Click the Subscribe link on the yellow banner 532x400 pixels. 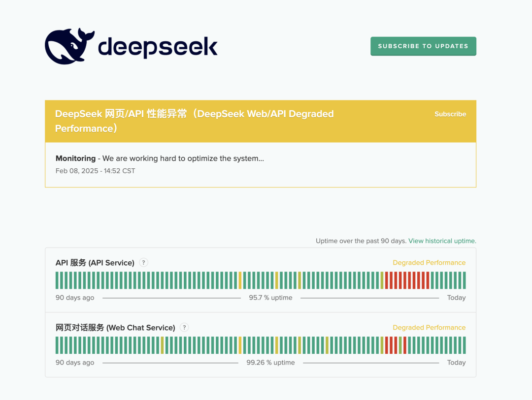[450, 114]
